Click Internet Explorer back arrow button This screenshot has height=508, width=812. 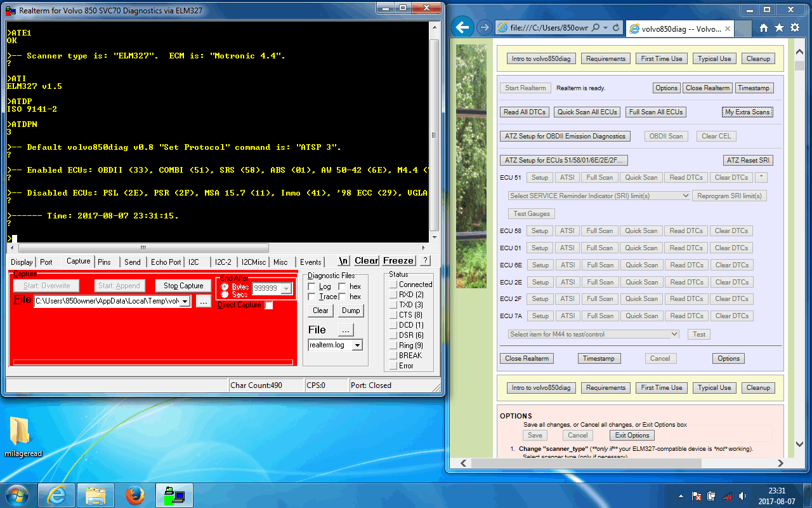(463, 27)
